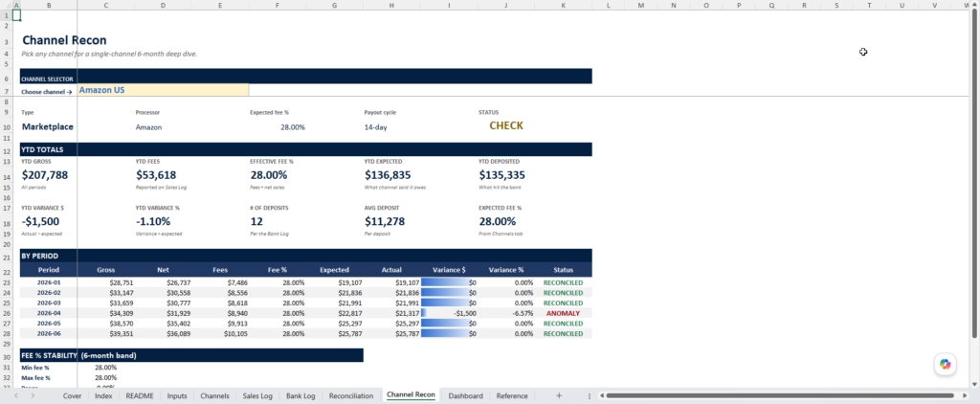Click the 14-day payout cycle value
Screen dimensions: 980x404
tap(375, 127)
